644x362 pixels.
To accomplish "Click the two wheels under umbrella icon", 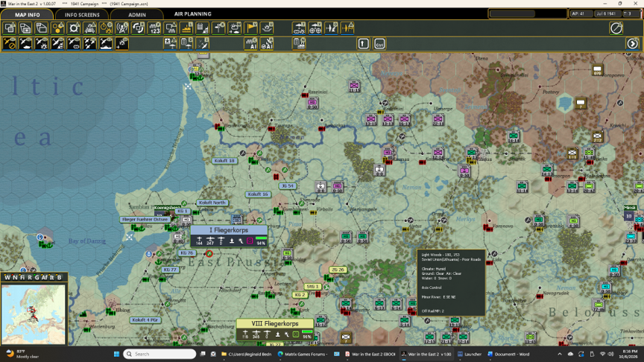I will coord(315,28).
